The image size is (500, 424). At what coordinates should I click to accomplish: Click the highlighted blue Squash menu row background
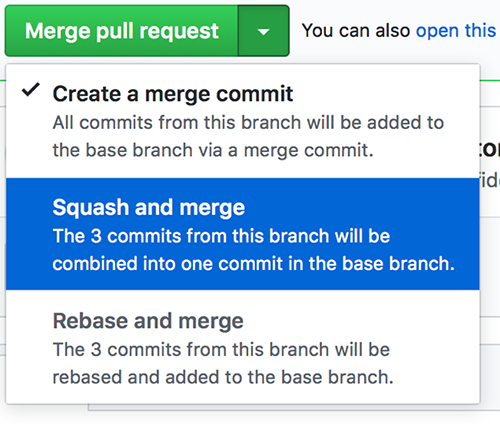(243, 234)
